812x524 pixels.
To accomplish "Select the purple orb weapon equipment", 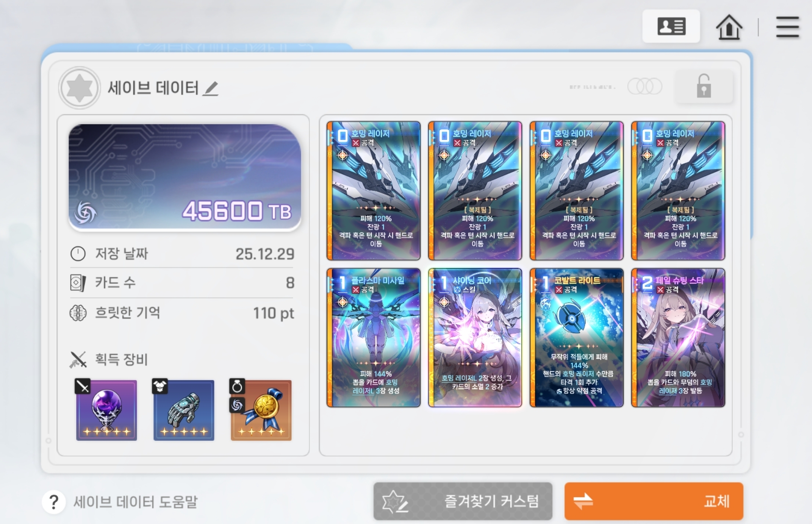I will point(106,410).
